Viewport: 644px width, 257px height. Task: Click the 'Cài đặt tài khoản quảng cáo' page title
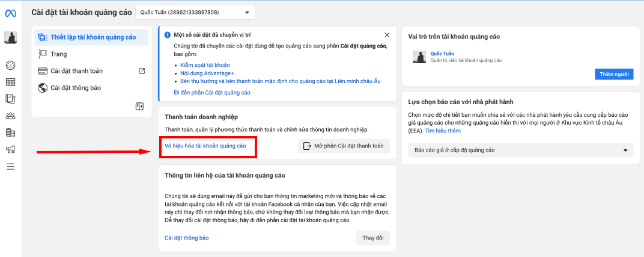tap(82, 12)
